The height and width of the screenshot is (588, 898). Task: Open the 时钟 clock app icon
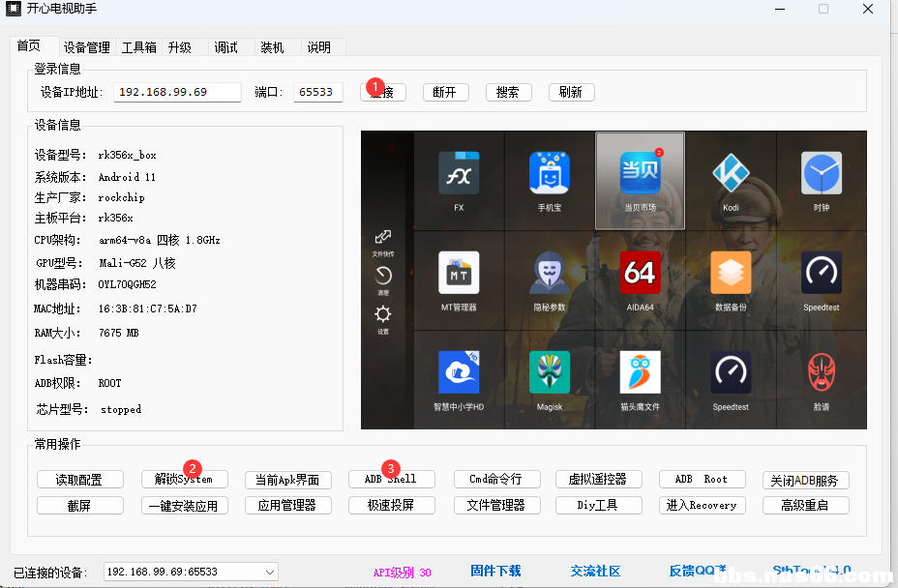[x=821, y=174]
